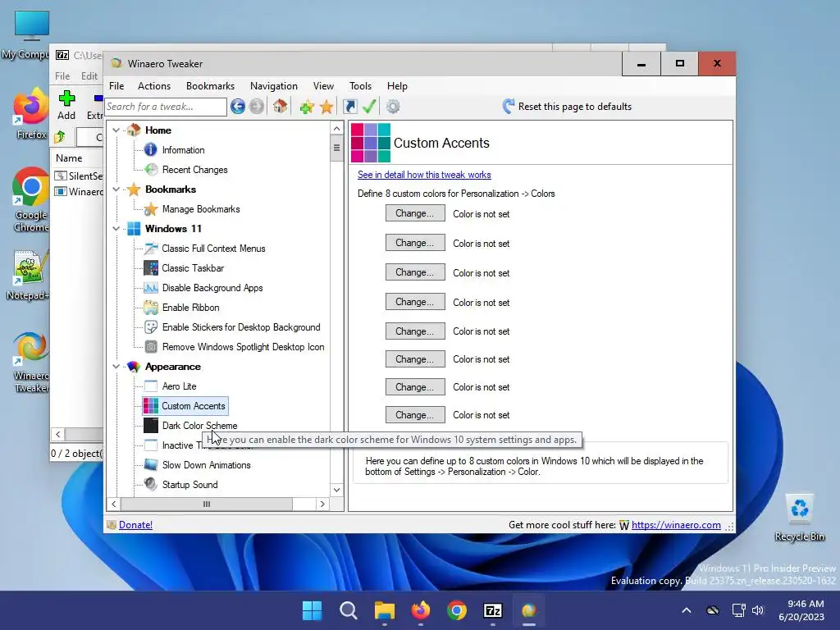
Task: Open the Help menu
Action: (x=397, y=85)
